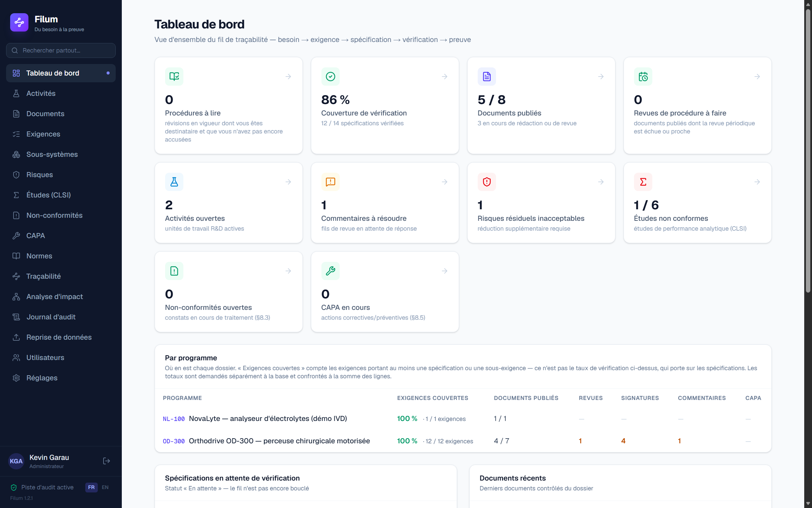Open Risques page
812x508 pixels.
61,175
